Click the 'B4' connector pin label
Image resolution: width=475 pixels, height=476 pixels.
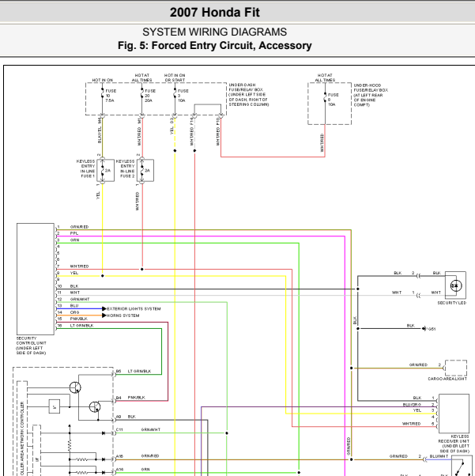(x=119, y=398)
